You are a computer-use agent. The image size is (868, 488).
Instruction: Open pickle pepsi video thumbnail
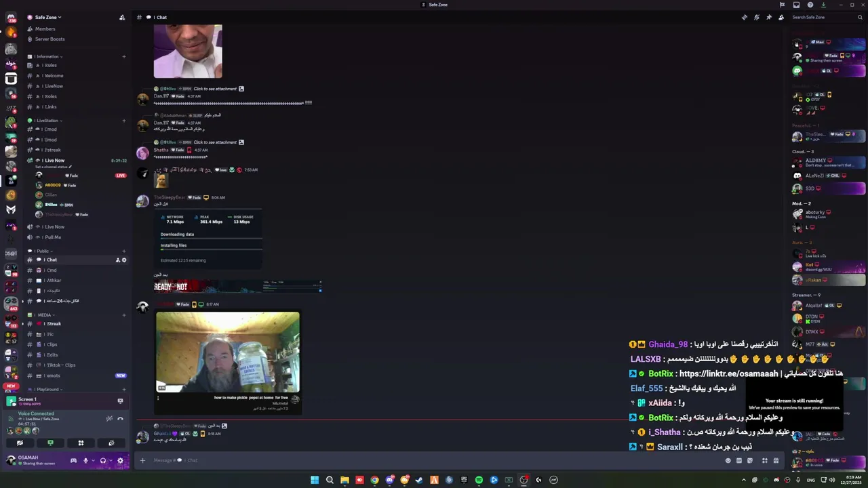(x=228, y=352)
